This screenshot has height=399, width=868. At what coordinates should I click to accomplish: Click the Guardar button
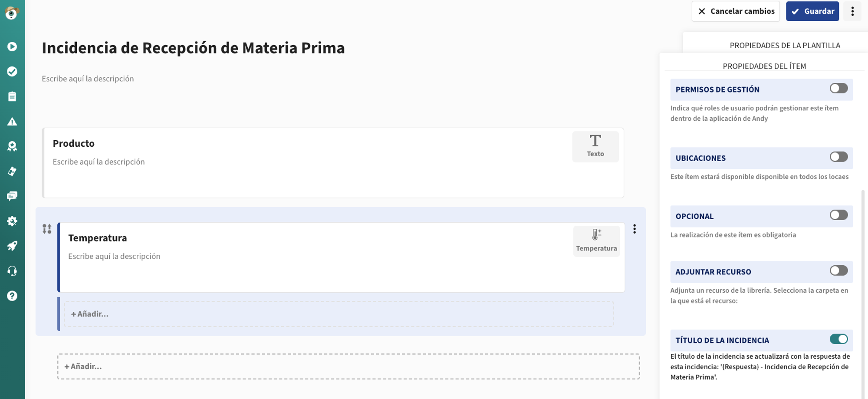pos(812,11)
